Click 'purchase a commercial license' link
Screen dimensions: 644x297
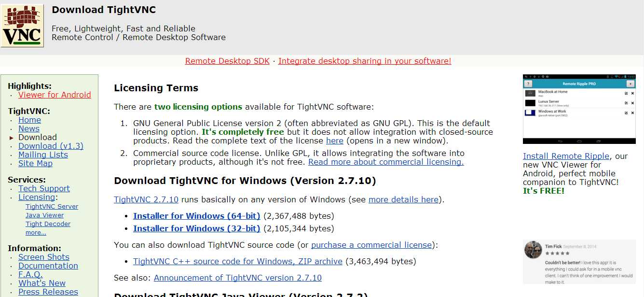click(x=371, y=245)
